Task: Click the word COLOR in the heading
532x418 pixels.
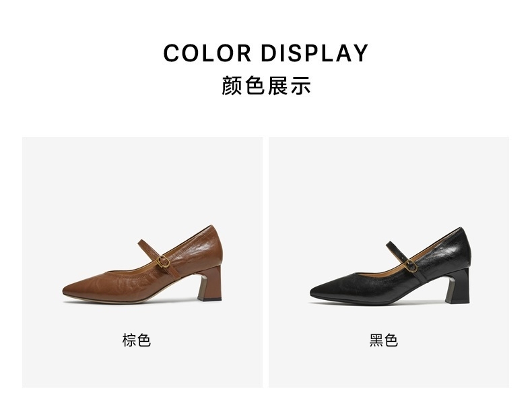Action: coord(207,53)
